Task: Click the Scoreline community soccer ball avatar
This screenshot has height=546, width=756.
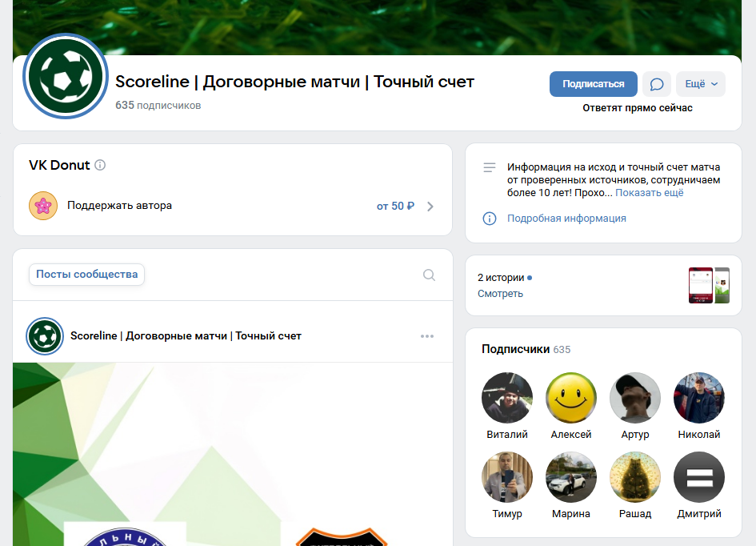Action: tap(66, 76)
